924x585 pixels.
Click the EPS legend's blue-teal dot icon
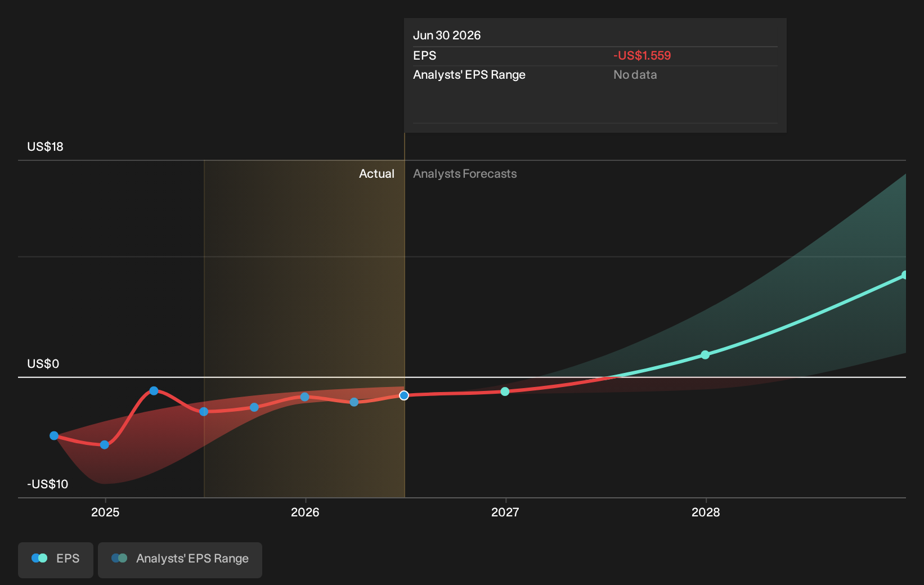[x=39, y=558]
